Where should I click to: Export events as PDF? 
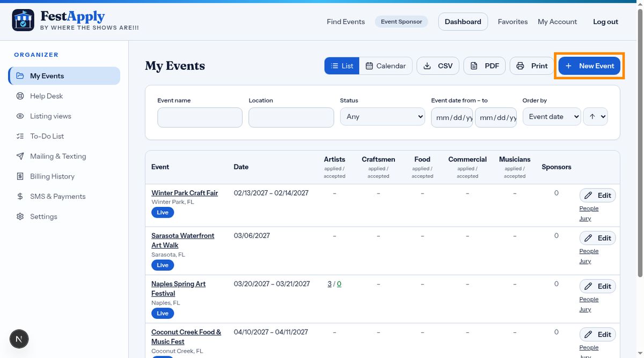(x=485, y=66)
